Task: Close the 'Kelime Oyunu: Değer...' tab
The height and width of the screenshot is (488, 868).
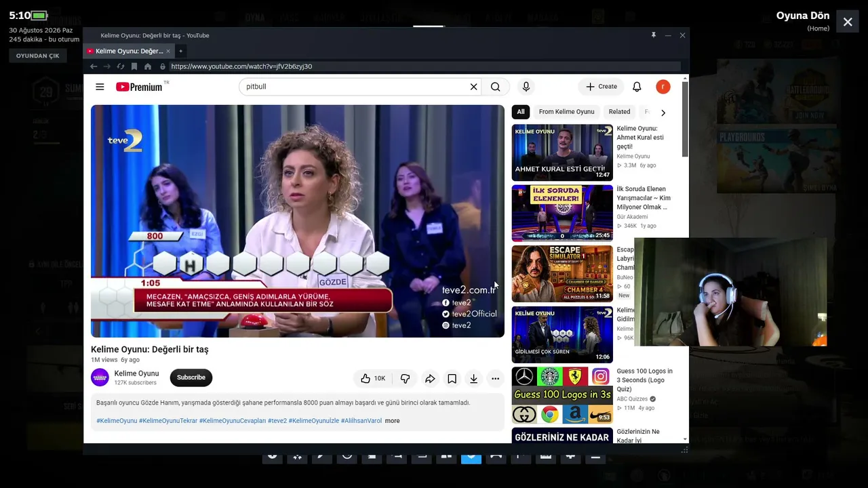Action: click(169, 51)
